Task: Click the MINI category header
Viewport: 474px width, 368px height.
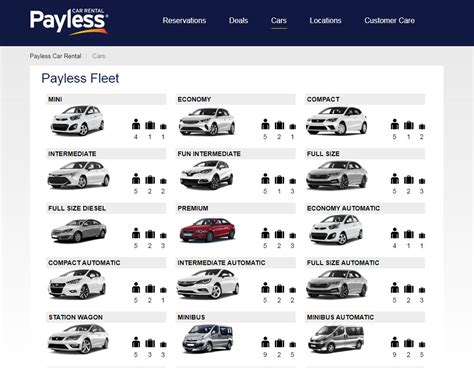Action: pos(106,99)
